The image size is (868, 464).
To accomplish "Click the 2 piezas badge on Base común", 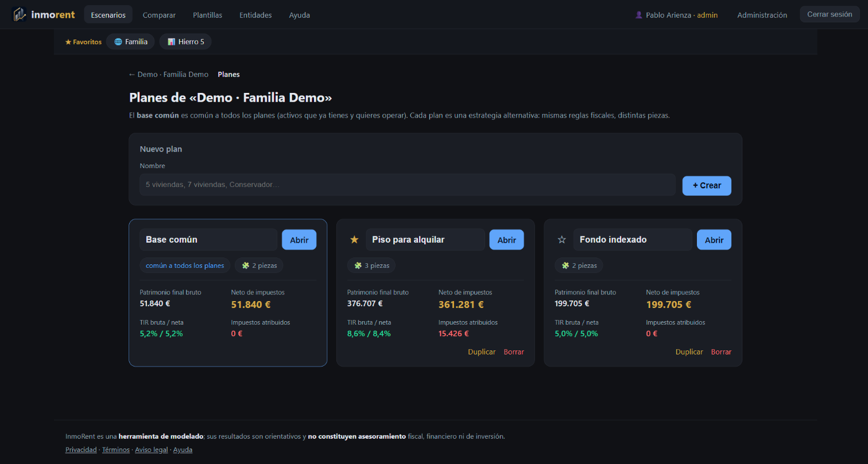I will (259, 266).
